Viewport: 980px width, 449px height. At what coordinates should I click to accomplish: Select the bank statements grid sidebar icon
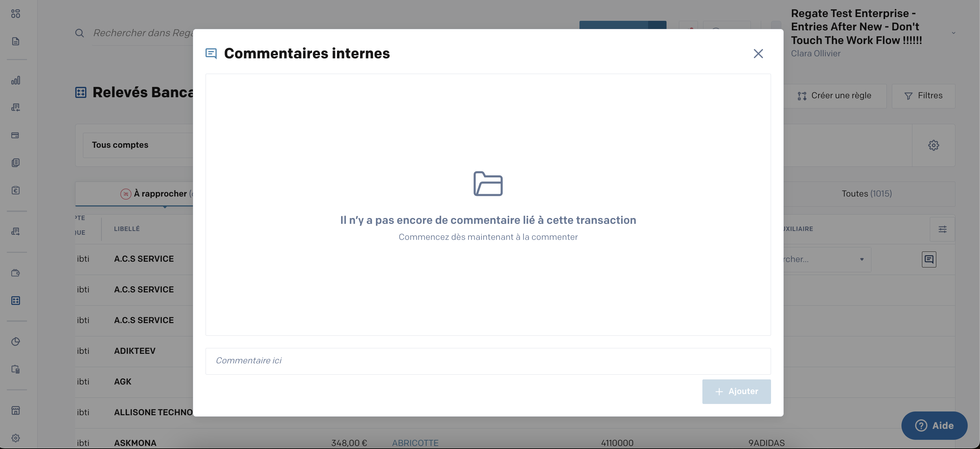(16, 300)
